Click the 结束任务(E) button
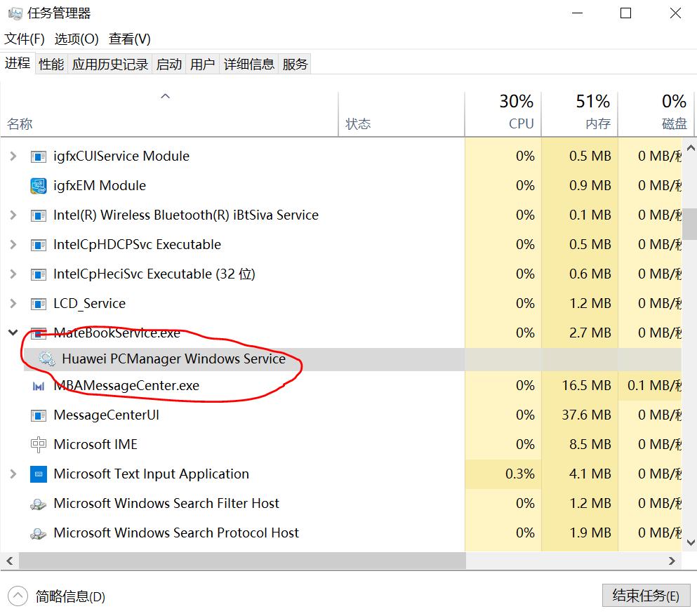Viewport: 697px width, 616px height. click(646, 596)
